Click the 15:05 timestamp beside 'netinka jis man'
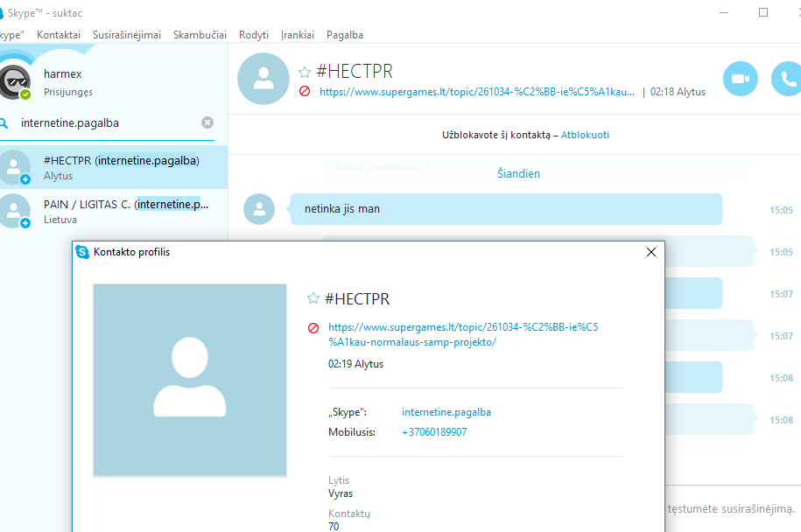Screen dimensions: 801x532 (781, 210)
